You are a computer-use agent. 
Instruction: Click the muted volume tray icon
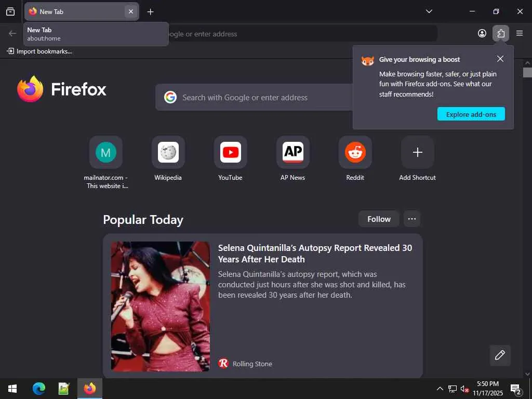[464, 389]
